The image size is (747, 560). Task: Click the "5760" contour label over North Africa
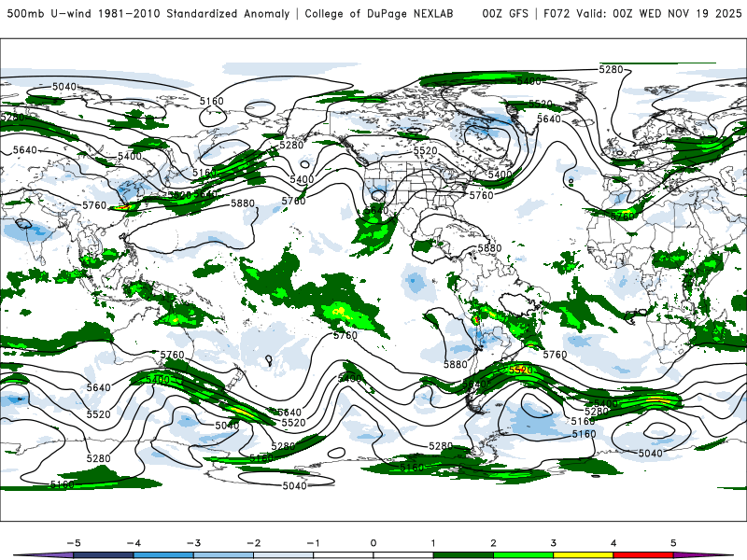[622, 217]
